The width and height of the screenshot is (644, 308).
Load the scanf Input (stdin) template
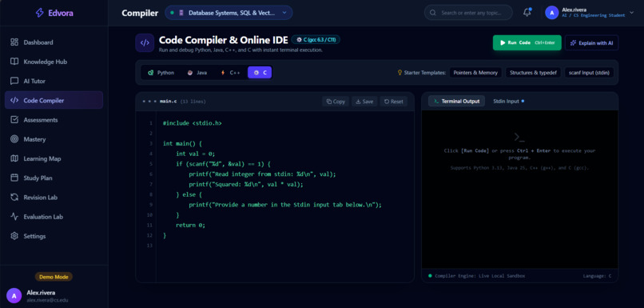pyautogui.click(x=589, y=72)
